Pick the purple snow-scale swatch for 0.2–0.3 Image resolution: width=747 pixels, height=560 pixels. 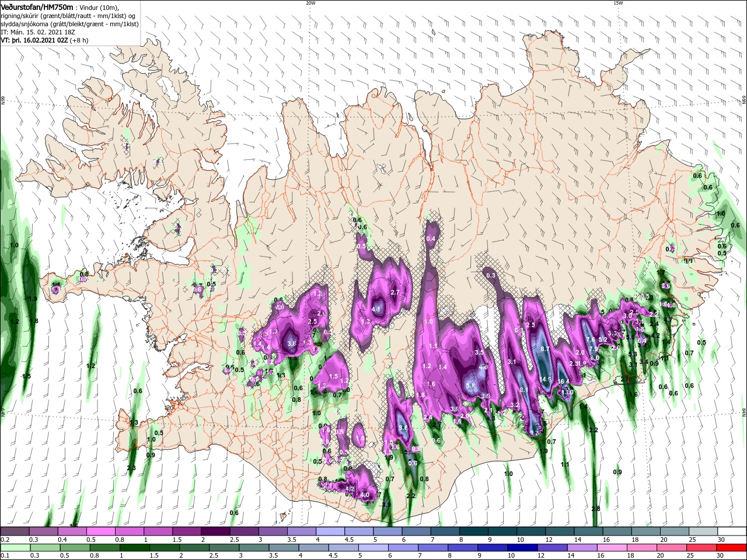(15, 531)
